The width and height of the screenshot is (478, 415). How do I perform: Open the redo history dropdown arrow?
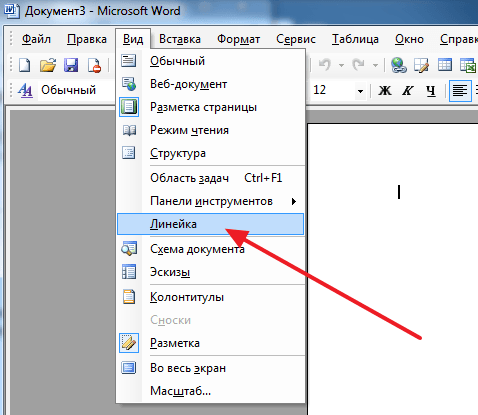tap(375, 65)
